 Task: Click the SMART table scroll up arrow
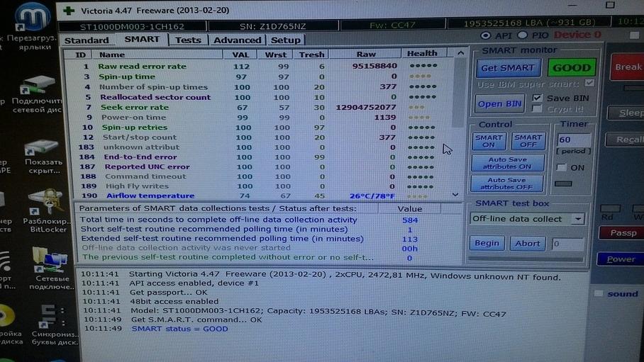(460, 53)
